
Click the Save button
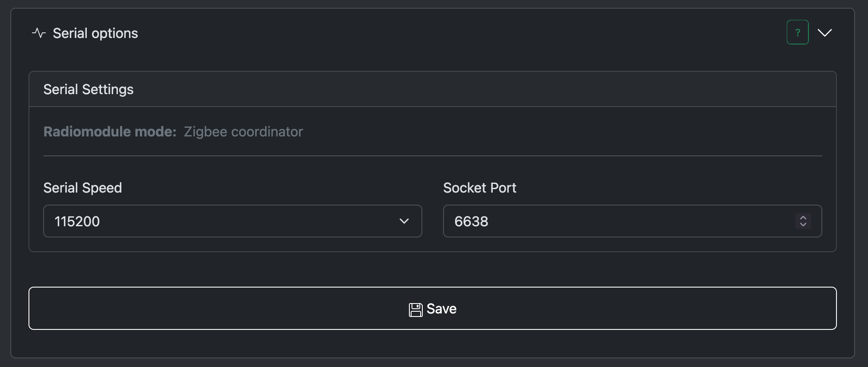[433, 308]
